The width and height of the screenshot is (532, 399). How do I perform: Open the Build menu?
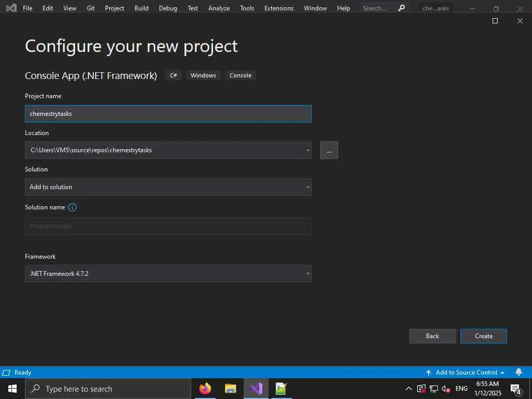pos(141,8)
